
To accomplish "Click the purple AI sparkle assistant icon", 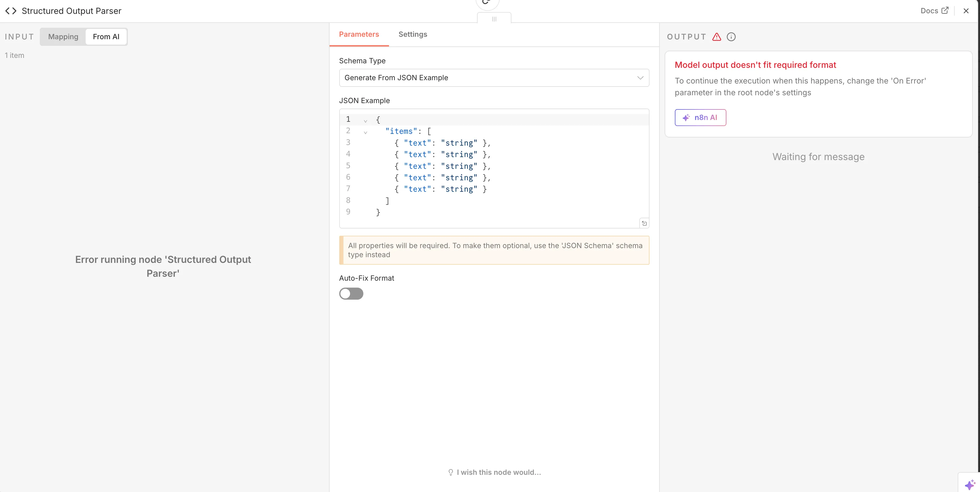I will click(x=970, y=484).
